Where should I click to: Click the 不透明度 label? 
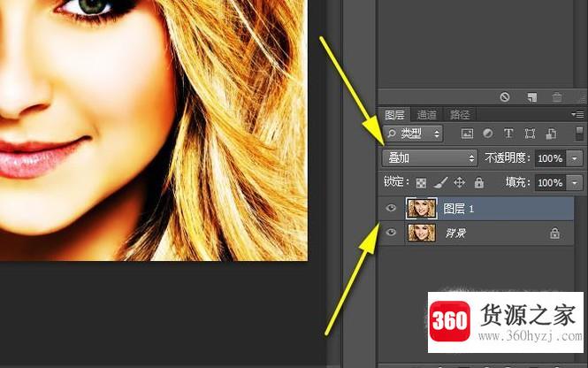(507, 158)
